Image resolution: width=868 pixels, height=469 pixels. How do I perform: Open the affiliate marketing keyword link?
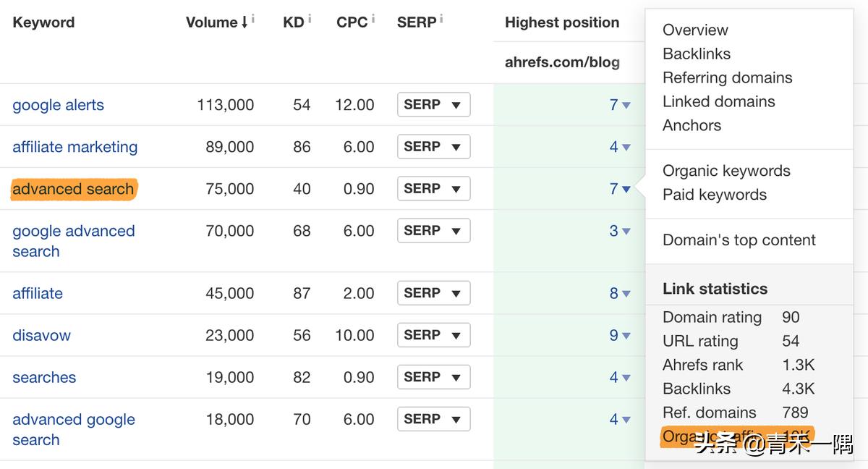click(x=75, y=147)
